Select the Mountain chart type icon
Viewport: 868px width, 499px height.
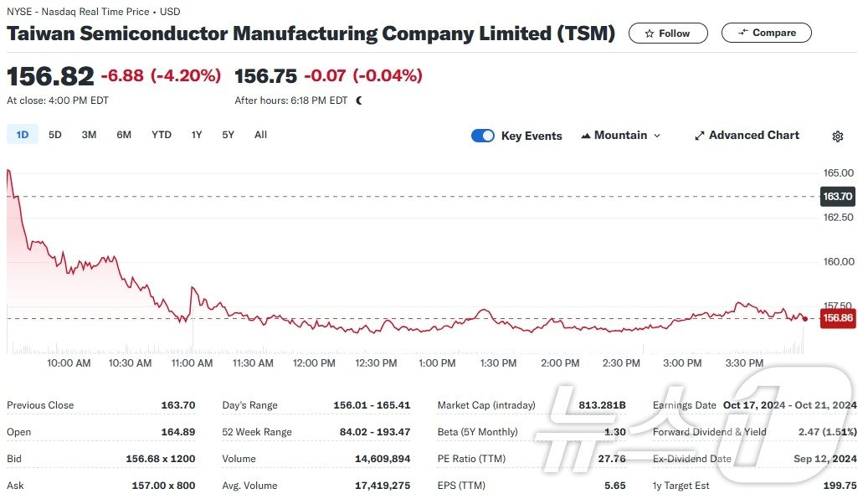click(588, 135)
